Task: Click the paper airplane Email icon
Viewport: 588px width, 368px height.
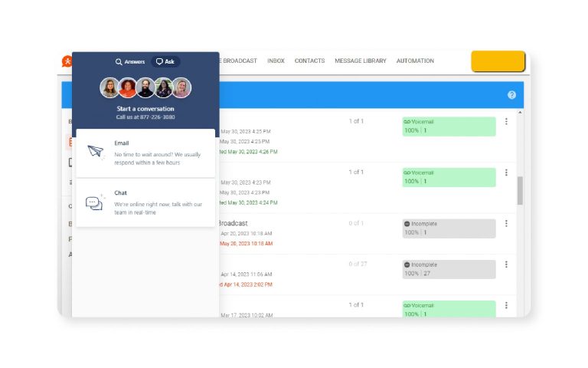Action: (x=96, y=152)
